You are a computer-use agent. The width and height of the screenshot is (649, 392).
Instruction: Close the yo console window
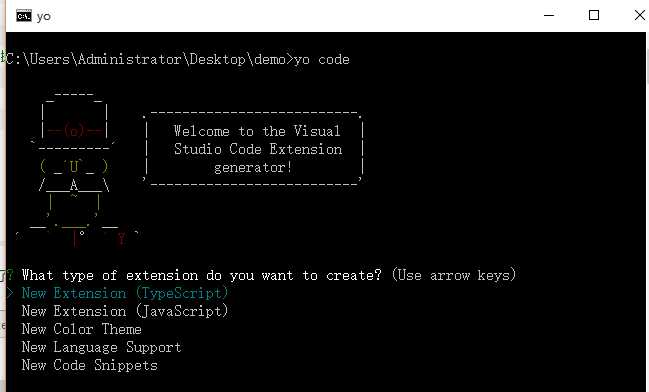tap(639, 16)
